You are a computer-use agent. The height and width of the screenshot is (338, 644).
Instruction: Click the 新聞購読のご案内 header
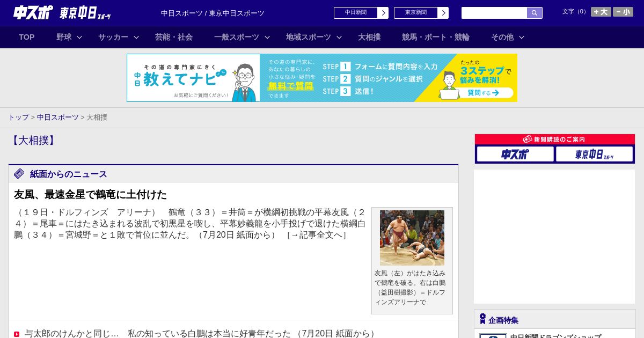554,139
